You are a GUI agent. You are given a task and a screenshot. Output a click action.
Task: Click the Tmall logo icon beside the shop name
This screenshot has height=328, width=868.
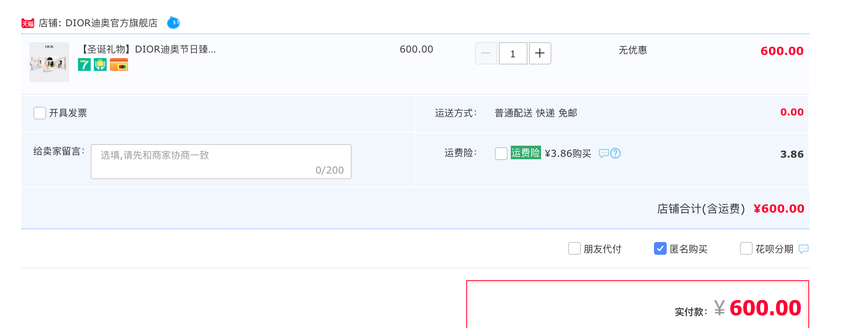[x=28, y=23]
